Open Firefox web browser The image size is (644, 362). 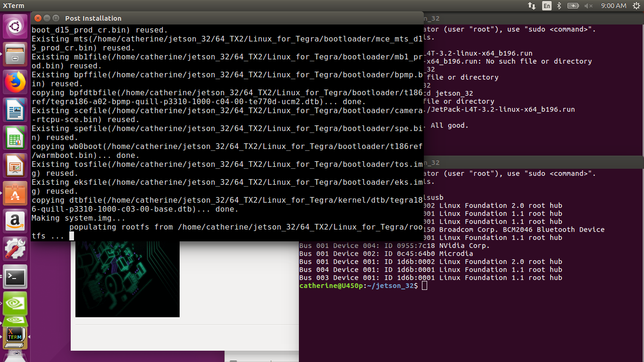(x=16, y=82)
